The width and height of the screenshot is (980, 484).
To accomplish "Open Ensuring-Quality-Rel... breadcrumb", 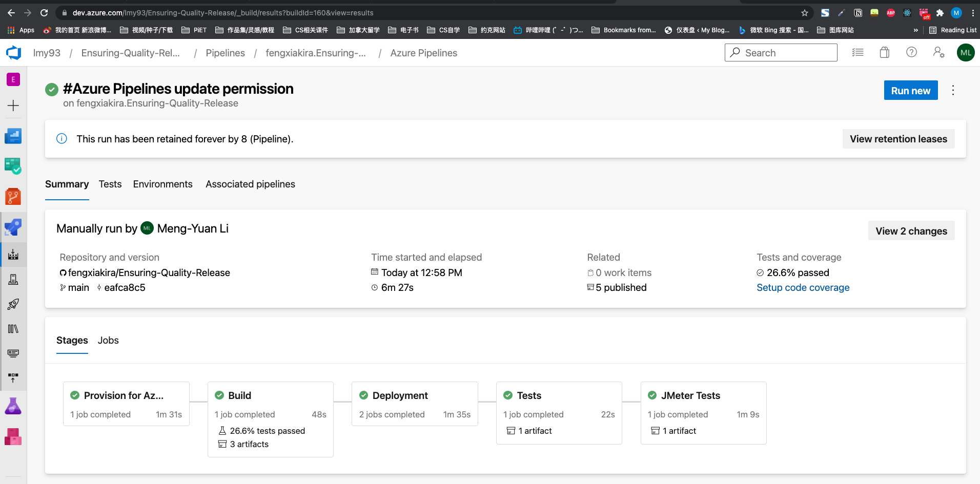I will point(131,53).
